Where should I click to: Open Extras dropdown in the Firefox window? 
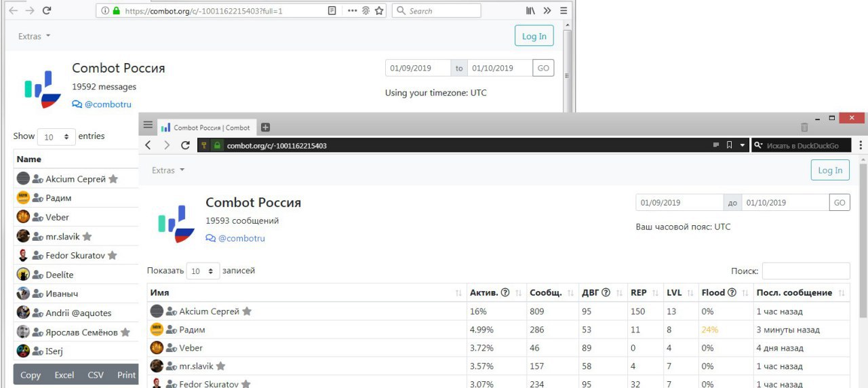(34, 37)
